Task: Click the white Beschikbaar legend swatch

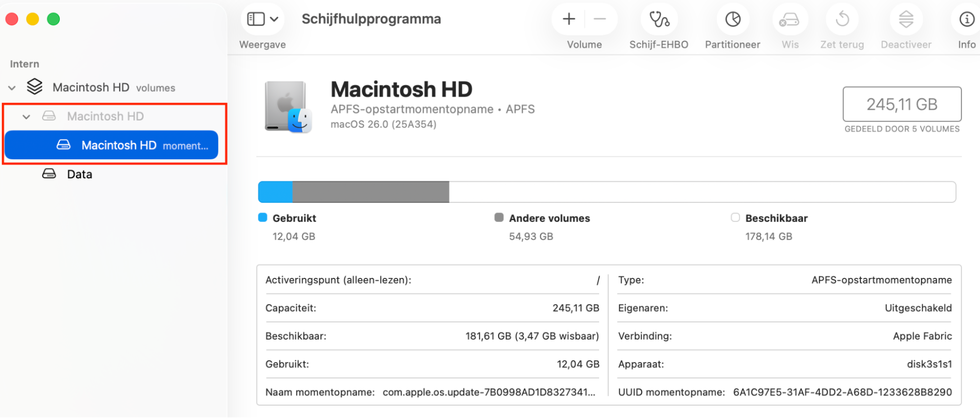Action: (x=735, y=218)
